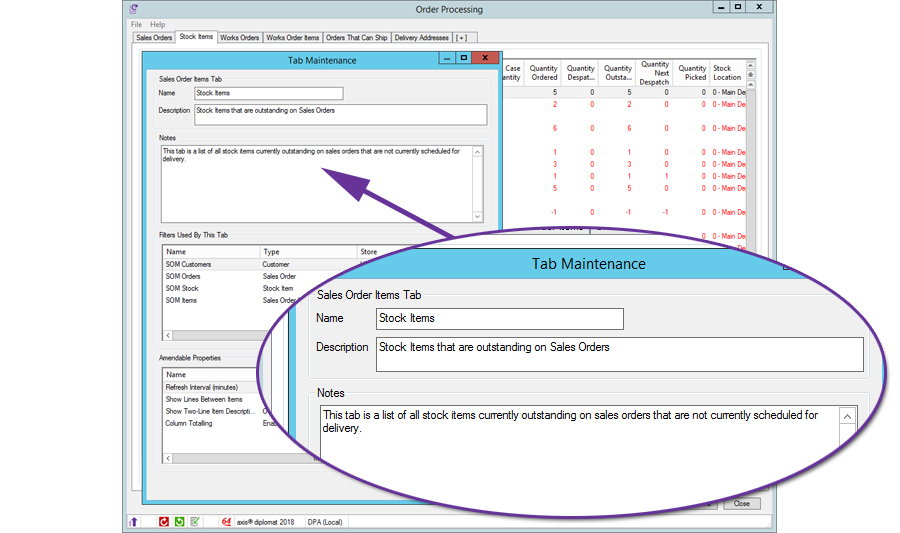
Task: Click the Notes box scroll-up arrow
Action: click(477, 152)
